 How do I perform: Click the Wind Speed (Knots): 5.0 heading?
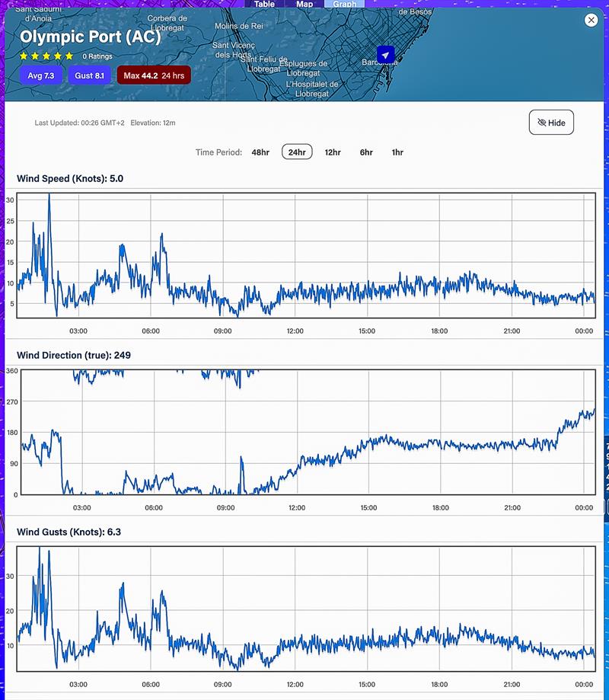point(70,178)
